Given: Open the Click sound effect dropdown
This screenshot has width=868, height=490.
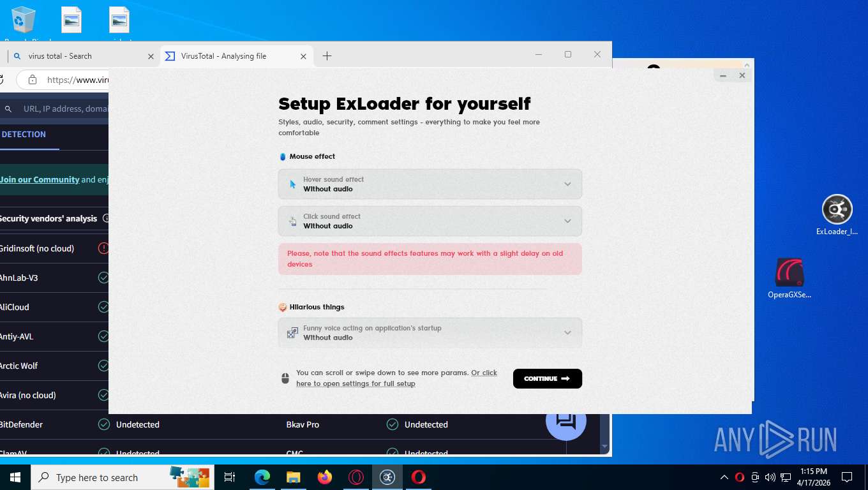Looking at the screenshot, I should coord(430,221).
